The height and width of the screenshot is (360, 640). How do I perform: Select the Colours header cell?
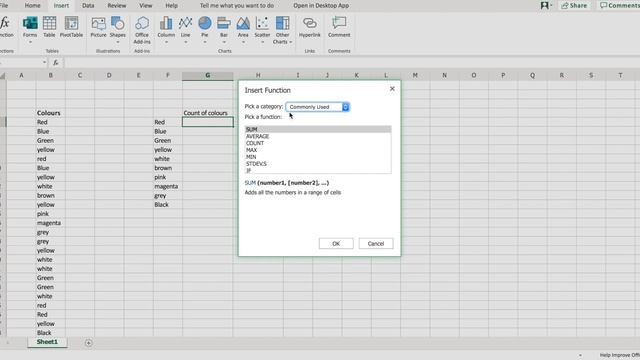[51, 113]
